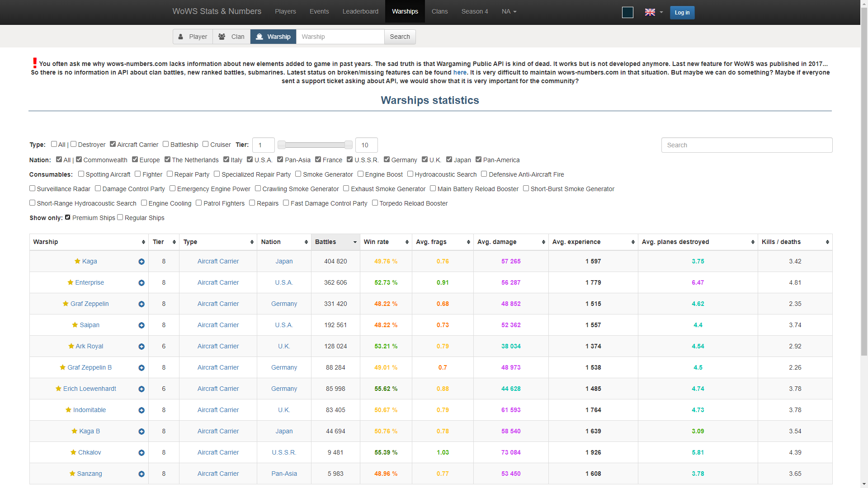Click the star icon before Saipan
Viewport: 868px width, 488px height.
tap(75, 325)
